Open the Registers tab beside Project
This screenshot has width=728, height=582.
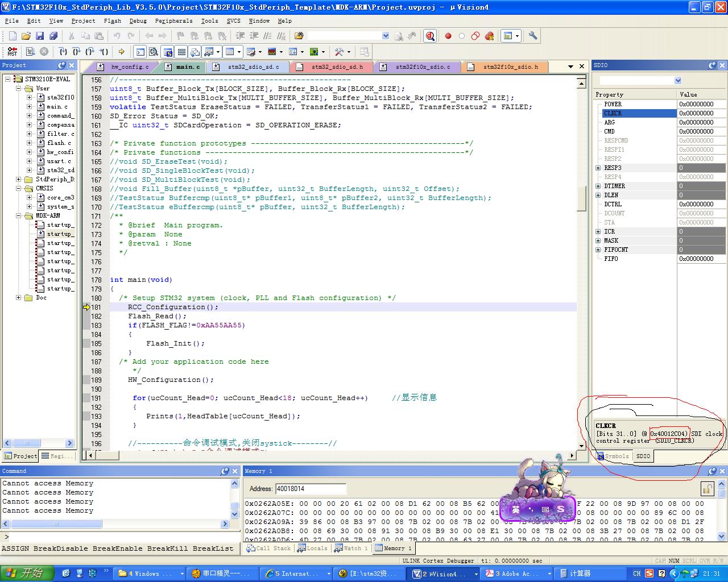tap(57, 456)
